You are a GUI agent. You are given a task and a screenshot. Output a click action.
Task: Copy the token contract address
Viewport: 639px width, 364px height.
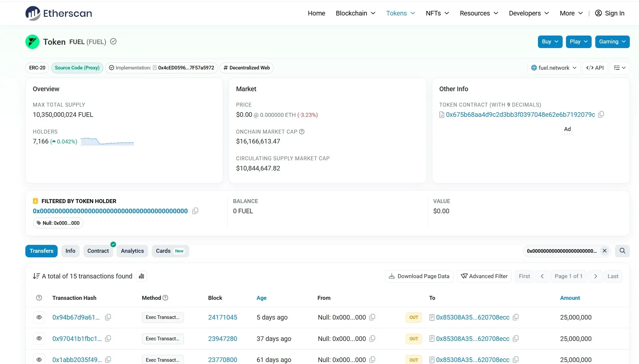601,115
